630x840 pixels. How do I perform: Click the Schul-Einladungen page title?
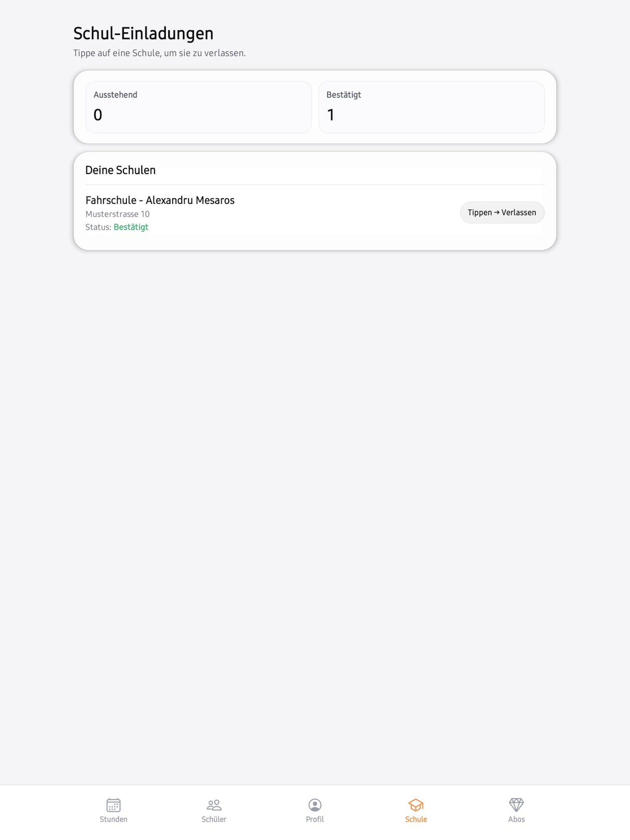tap(143, 33)
